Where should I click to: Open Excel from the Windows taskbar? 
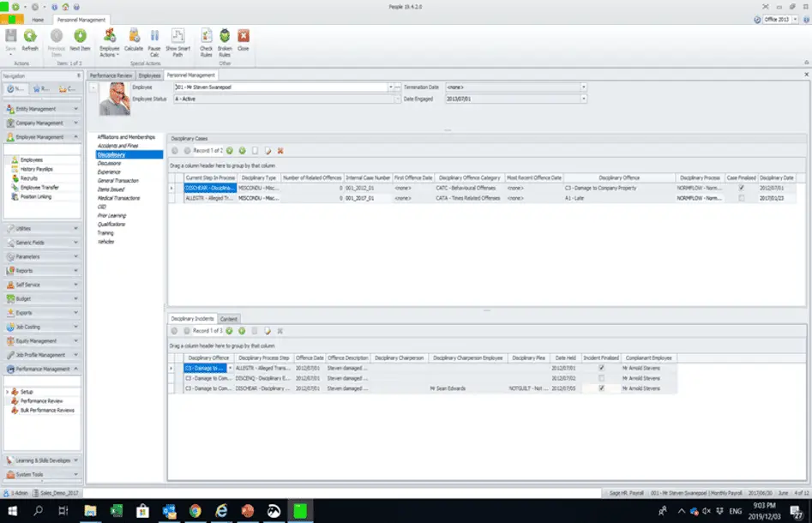coord(116,511)
